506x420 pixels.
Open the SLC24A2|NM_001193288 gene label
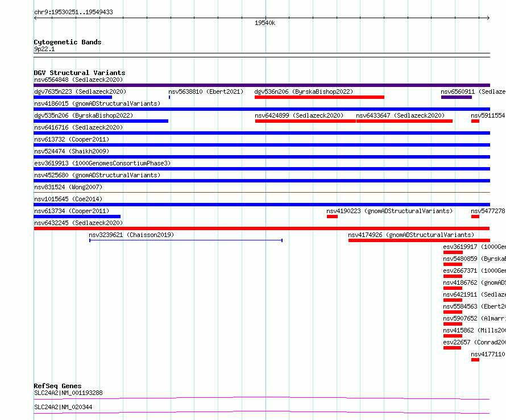click(x=68, y=393)
